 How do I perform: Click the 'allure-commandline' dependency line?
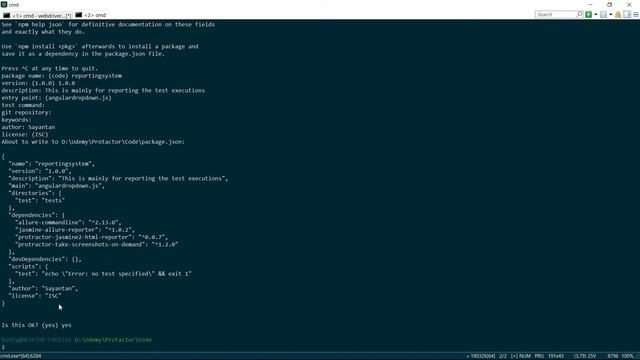68,222
